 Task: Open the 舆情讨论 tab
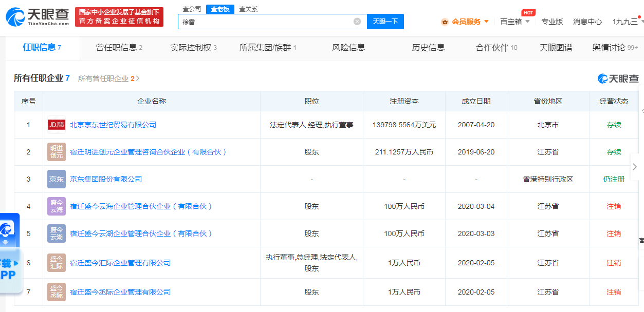click(x=615, y=48)
